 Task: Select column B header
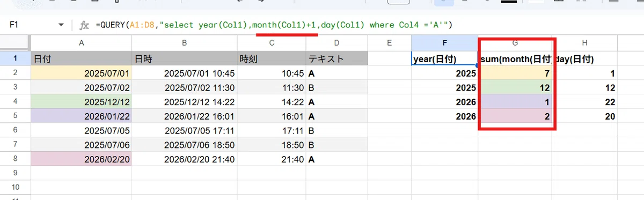tap(184, 43)
